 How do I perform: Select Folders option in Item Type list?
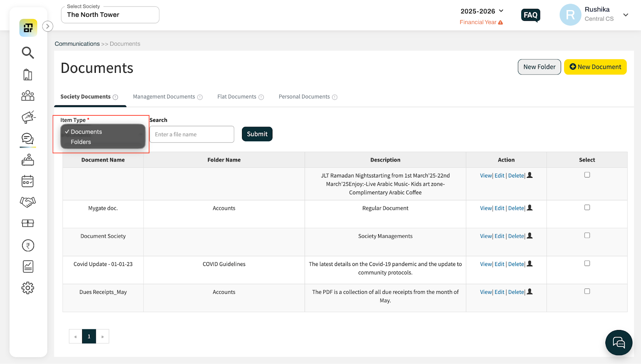click(103, 142)
